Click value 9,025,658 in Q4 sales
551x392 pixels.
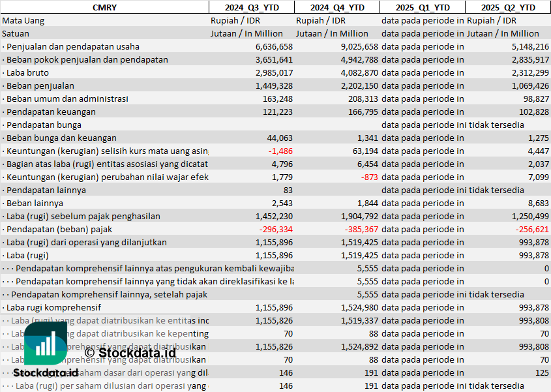click(x=359, y=47)
